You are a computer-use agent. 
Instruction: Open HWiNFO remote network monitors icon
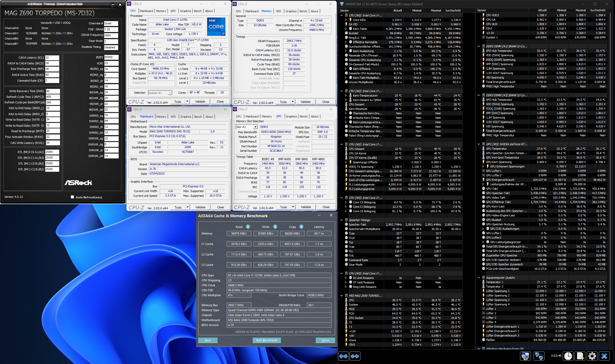click(539, 356)
